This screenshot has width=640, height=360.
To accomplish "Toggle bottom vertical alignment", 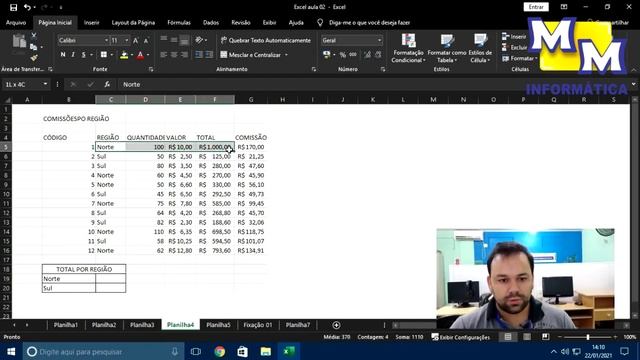I will (184, 40).
